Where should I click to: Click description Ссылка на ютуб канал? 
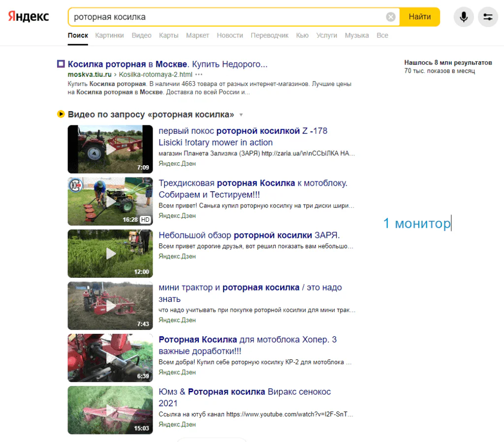point(256,414)
